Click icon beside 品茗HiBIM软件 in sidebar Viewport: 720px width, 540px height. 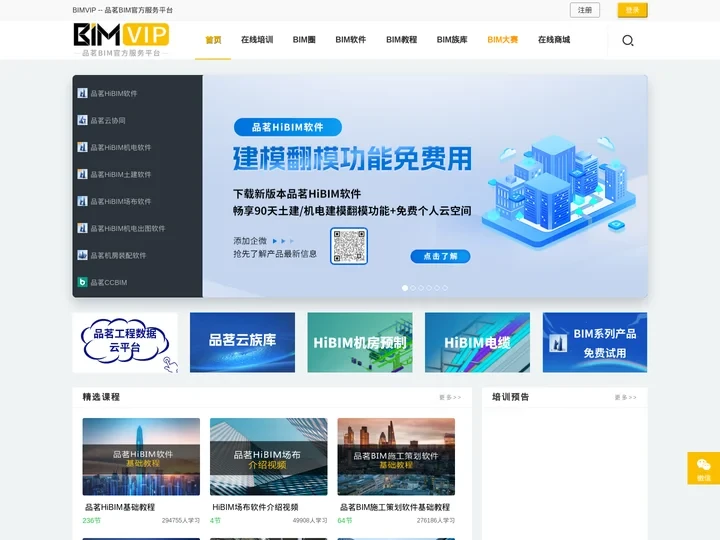tap(82, 93)
